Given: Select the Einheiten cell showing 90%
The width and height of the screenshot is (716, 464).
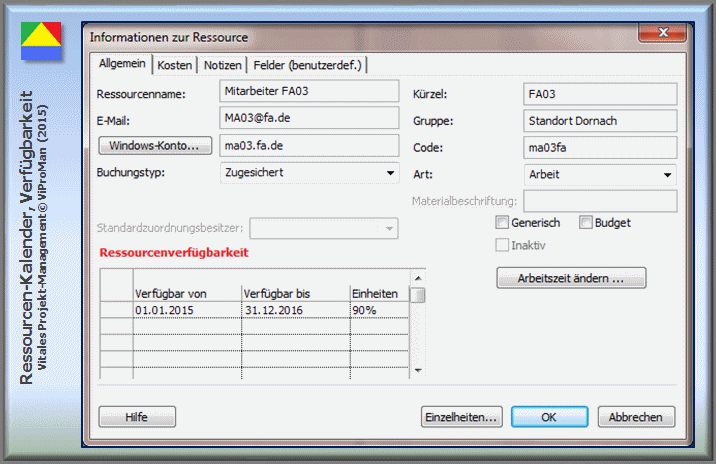Looking at the screenshot, I should click(380, 311).
